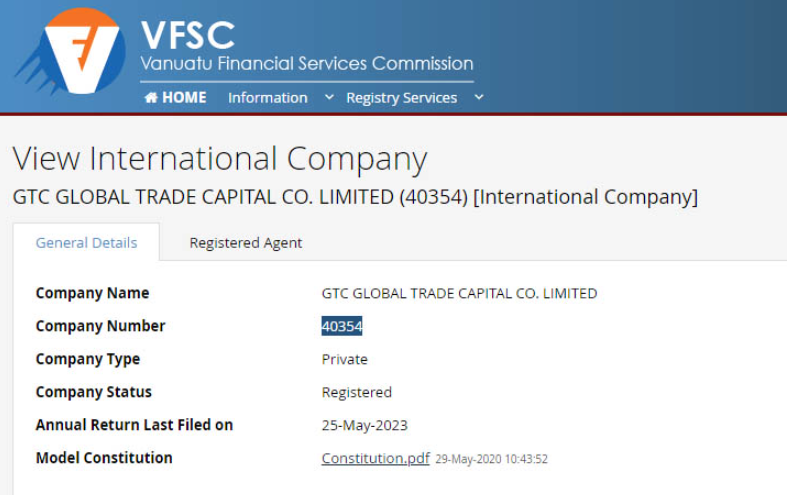Open the Constitution.pdf link
The height and width of the screenshot is (495, 787).
click(x=375, y=458)
